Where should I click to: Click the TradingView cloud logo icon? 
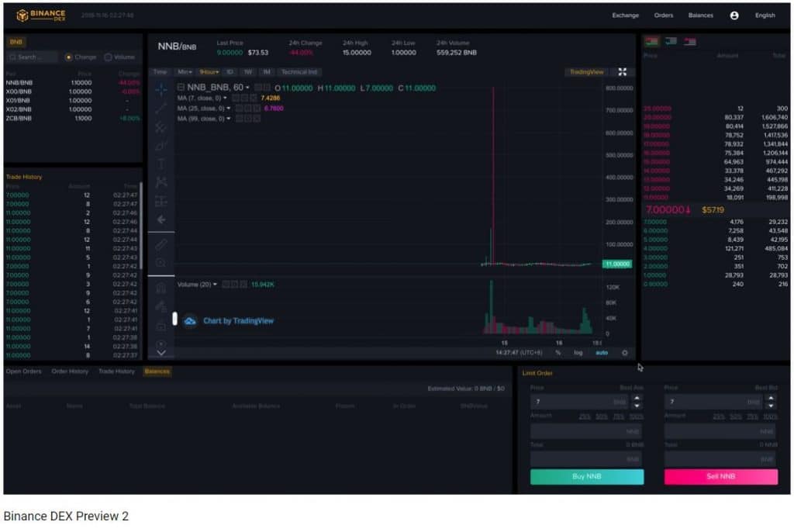(x=190, y=320)
